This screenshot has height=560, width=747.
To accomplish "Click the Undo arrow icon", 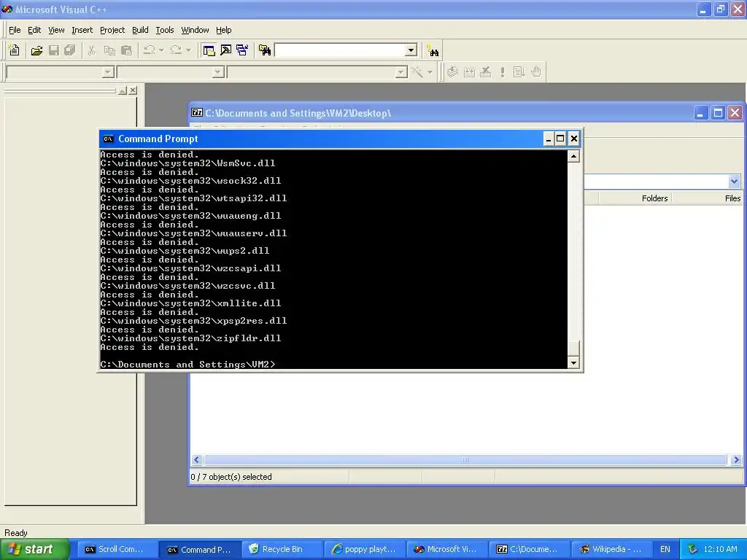I will (x=149, y=50).
